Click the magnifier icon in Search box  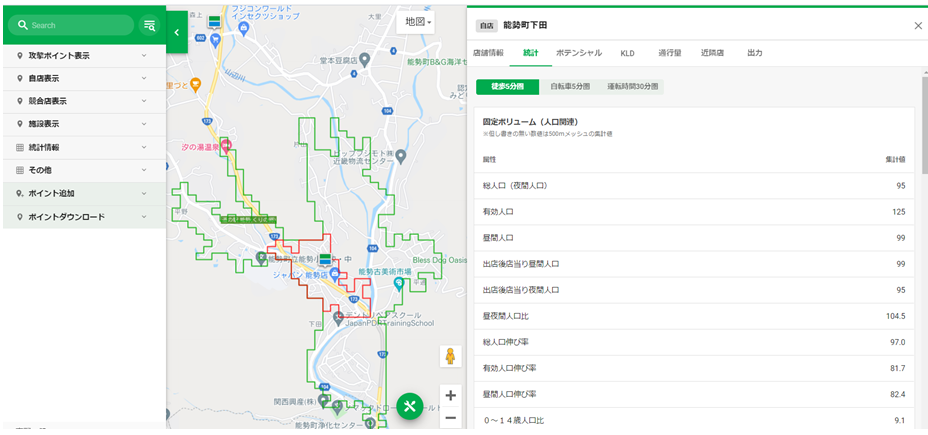point(23,25)
